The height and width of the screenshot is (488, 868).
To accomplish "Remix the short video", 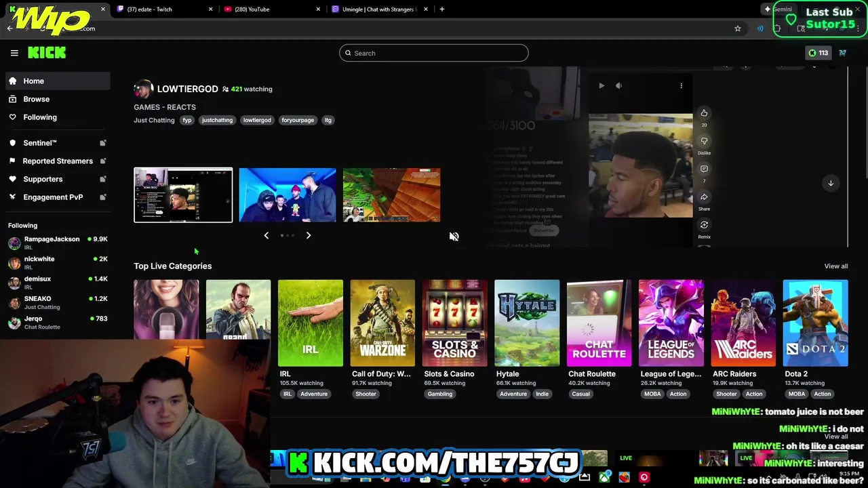I will (x=704, y=225).
